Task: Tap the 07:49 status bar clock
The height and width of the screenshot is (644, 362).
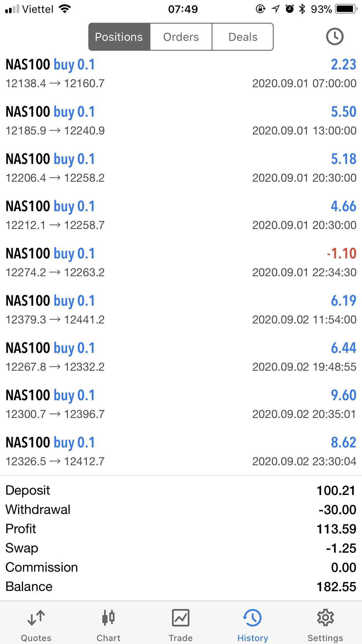Action: [183, 9]
